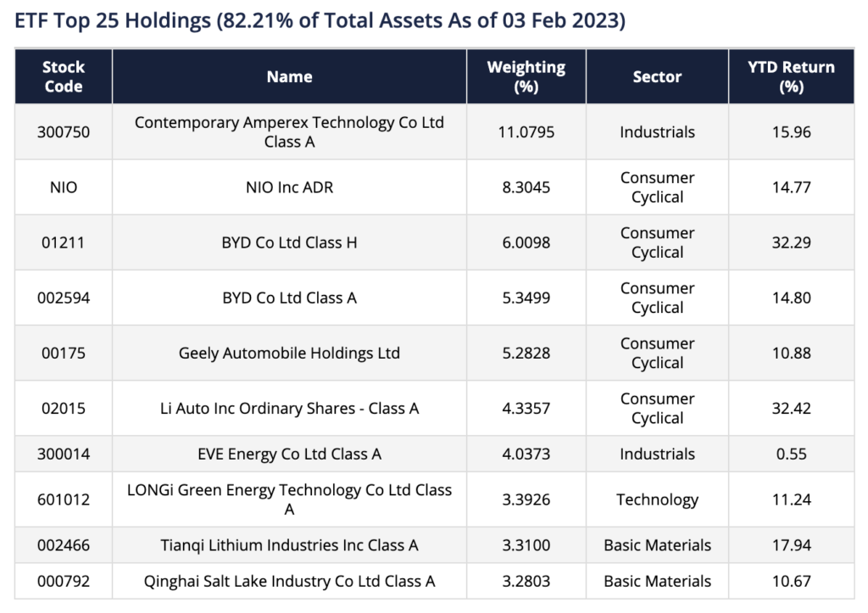Select weighting value 11.0795

point(526,131)
